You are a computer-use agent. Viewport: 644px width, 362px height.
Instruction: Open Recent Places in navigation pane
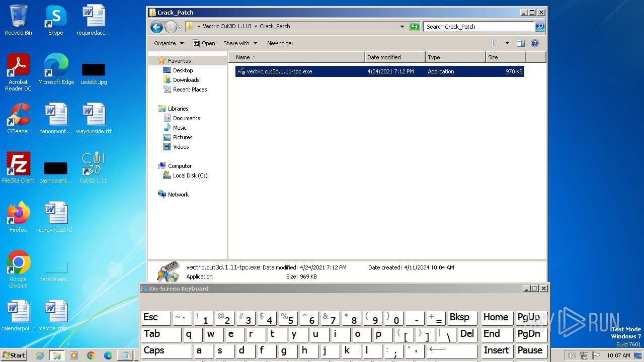pos(190,89)
